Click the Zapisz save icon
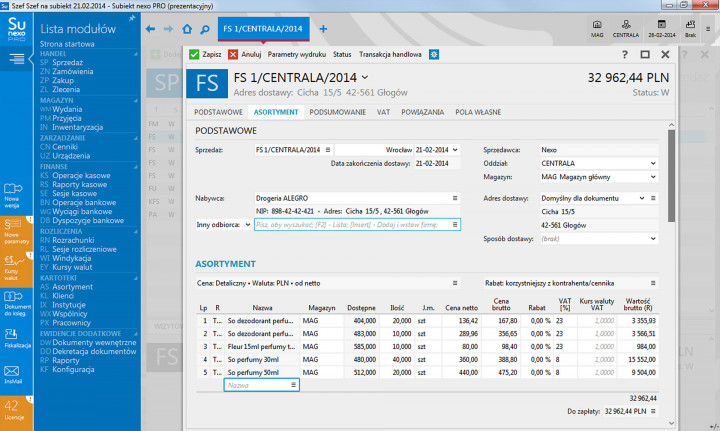The width and height of the screenshot is (720, 431). [194, 54]
